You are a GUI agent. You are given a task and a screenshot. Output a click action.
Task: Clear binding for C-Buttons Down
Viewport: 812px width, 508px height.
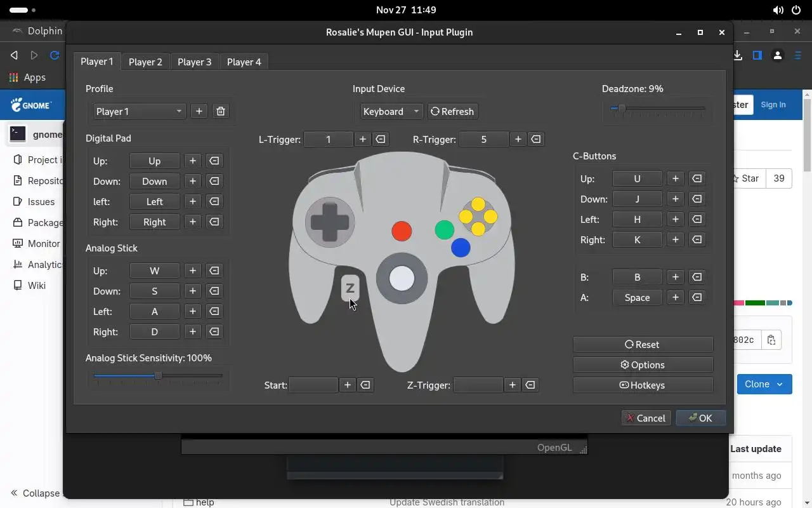(x=697, y=199)
